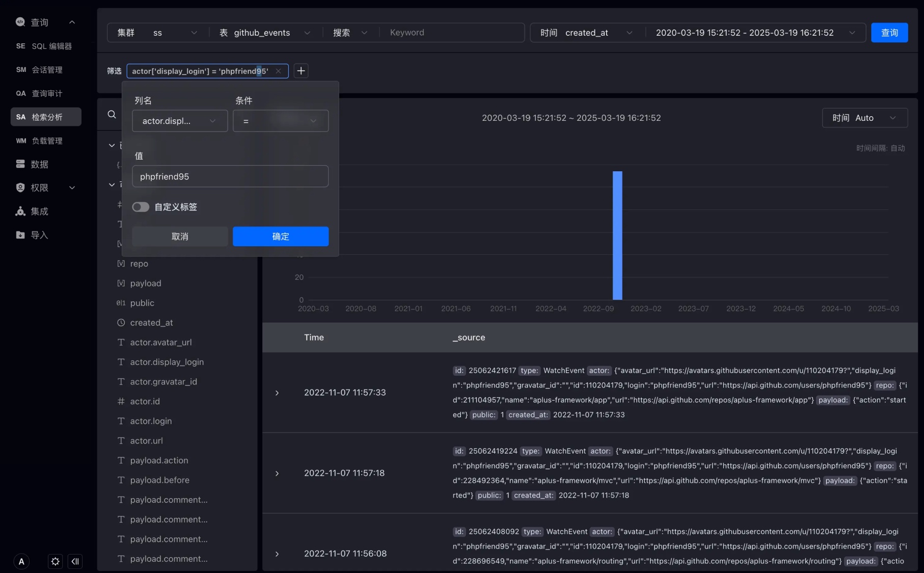Click the clock icon beside created_at

121,323
